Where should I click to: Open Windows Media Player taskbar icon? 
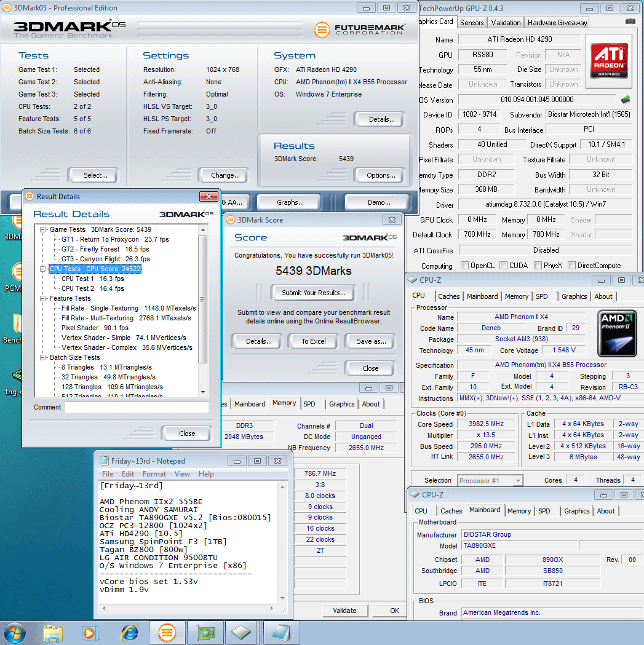(x=90, y=632)
